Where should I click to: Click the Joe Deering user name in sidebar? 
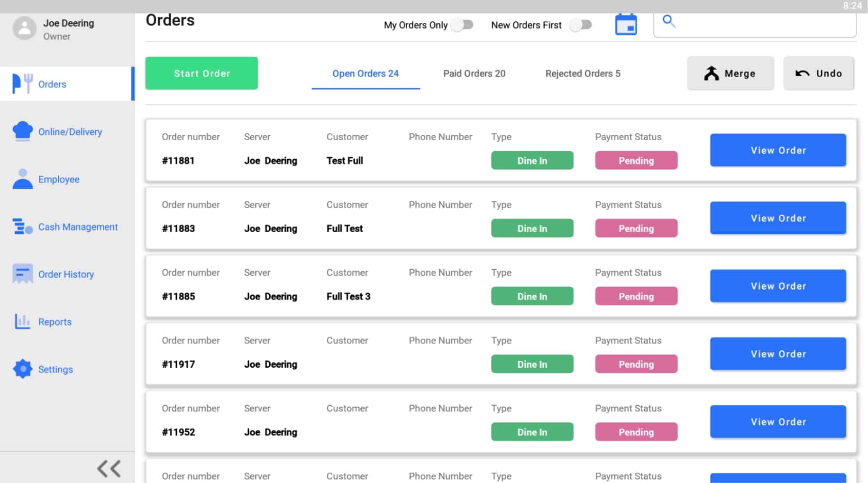pyautogui.click(x=69, y=23)
